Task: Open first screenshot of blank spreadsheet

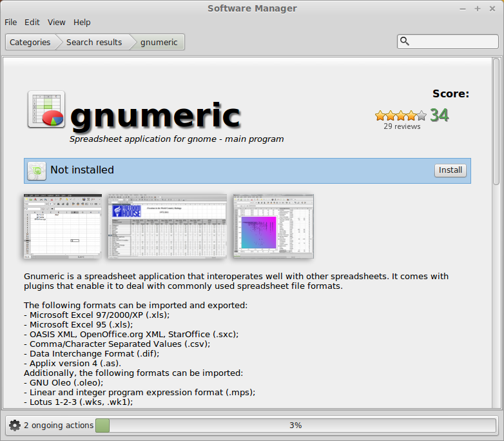Action: [x=63, y=226]
